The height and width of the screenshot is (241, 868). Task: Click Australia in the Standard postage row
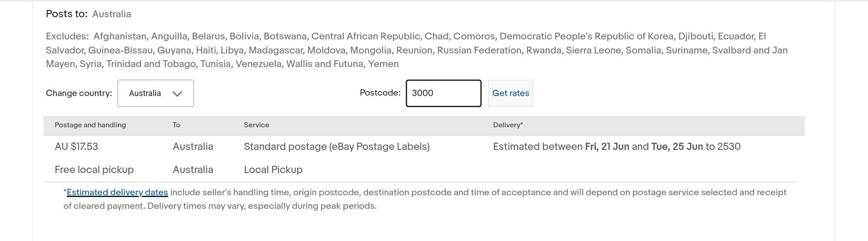[193, 147]
